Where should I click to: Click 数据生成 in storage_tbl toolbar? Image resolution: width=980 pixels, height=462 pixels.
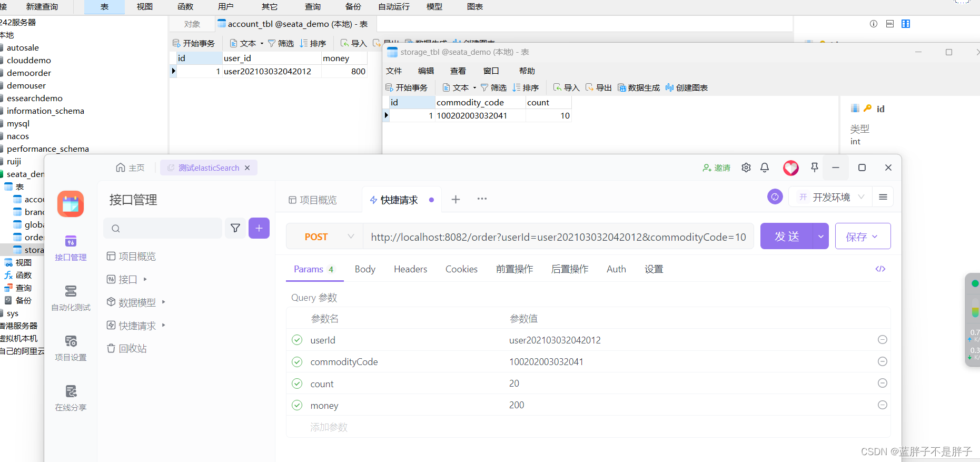pos(639,87)
